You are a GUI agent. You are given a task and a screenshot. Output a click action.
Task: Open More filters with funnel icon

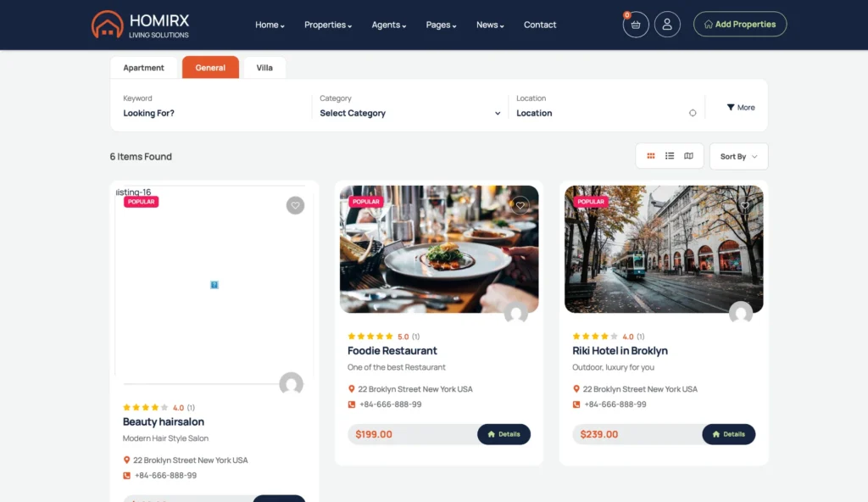pyautogui.click(x=740, y=108)
